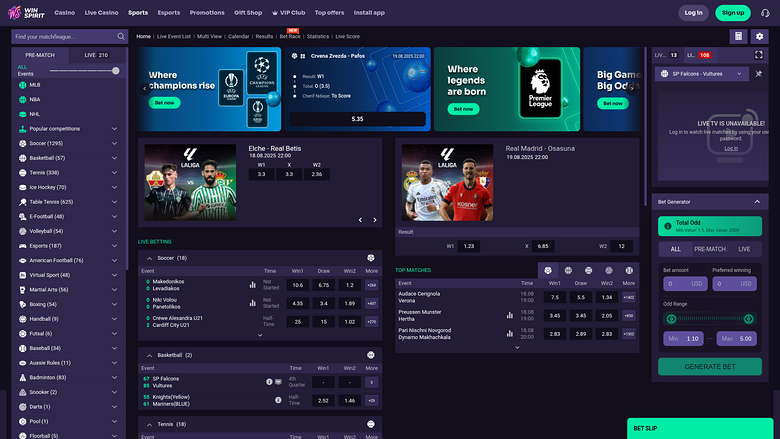Click the events time range slider handle

tap(115, 71)
